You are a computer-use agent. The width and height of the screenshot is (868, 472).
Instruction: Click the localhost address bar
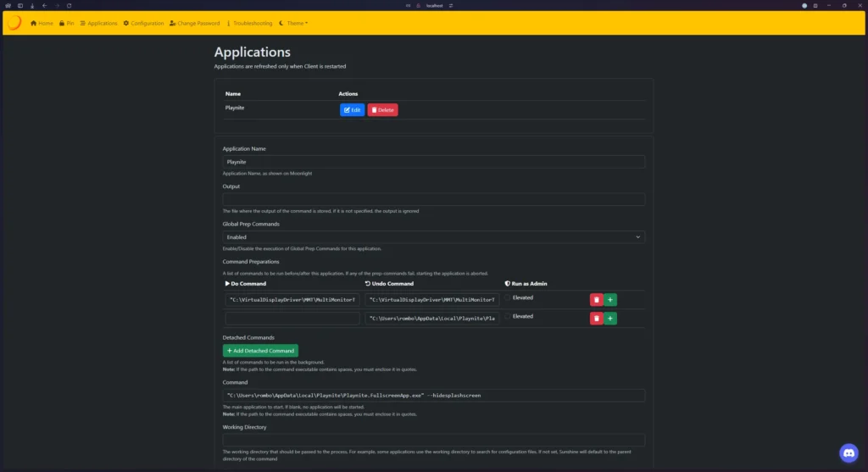point(435,6)
